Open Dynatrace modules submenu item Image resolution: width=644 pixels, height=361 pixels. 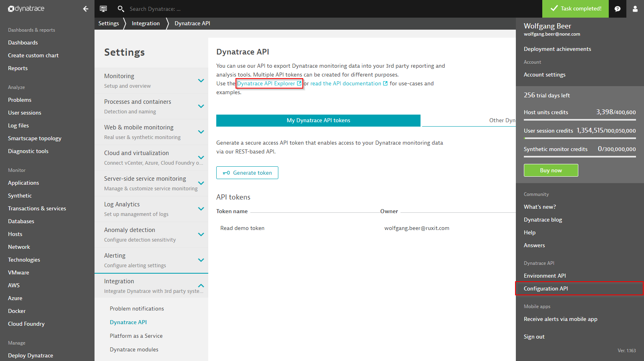click(134, 349)
